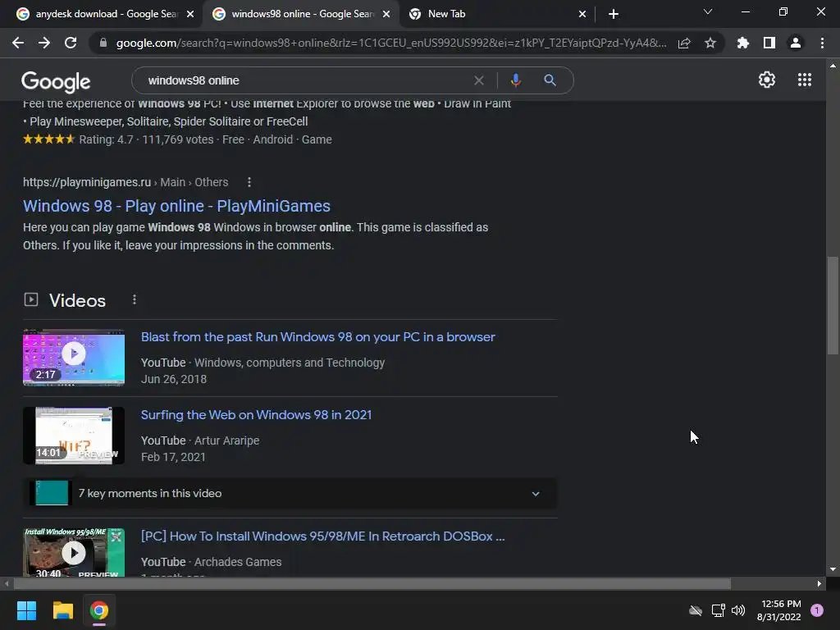Open the Google apps grid
Viewport: 840px width, 630px height.
click(805, 80)
